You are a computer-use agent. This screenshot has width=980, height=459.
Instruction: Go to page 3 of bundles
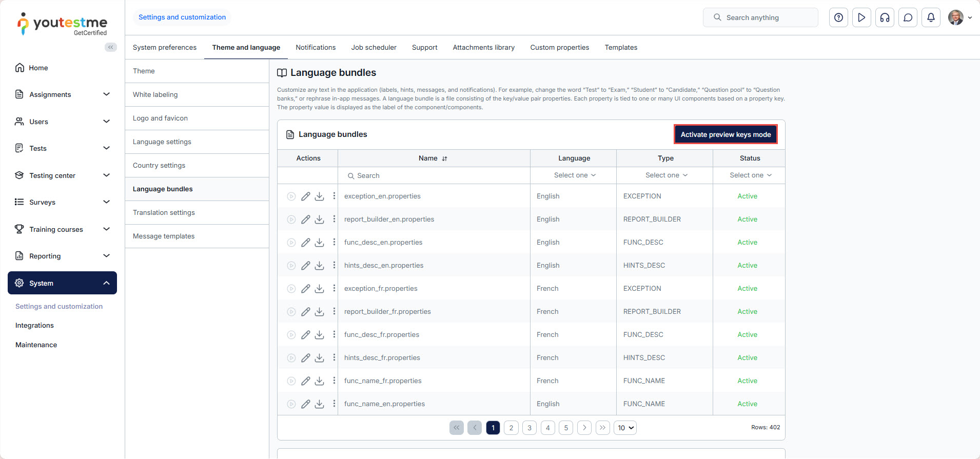(530, 428)
